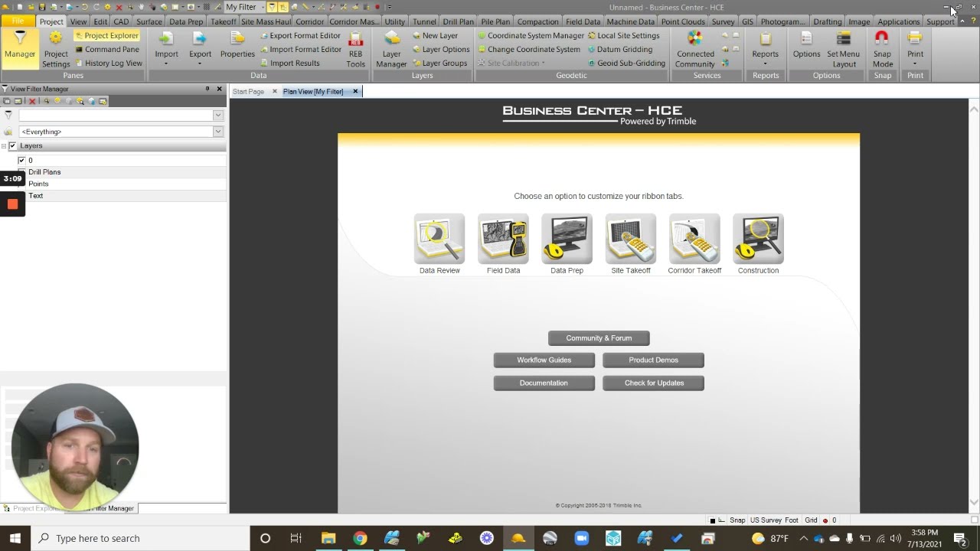Open the My Filter dropdown in quick toolbar
The height and width of the screenshot is (551, 980).
(261, 7)
